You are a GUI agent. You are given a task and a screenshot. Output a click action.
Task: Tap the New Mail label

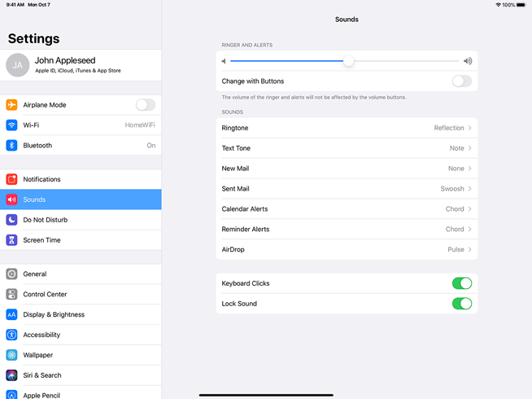[x=235, y=169]
